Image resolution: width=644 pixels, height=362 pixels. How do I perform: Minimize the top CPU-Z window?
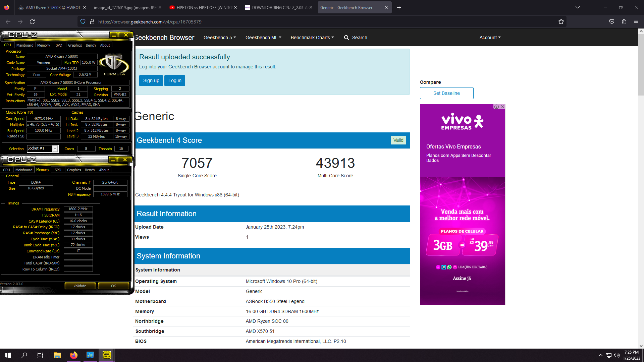coord(114,35)
